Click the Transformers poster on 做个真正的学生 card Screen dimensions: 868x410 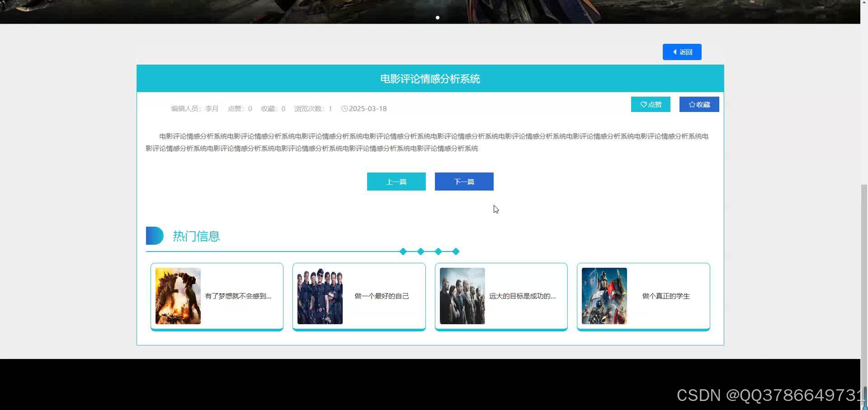point(604,296)
